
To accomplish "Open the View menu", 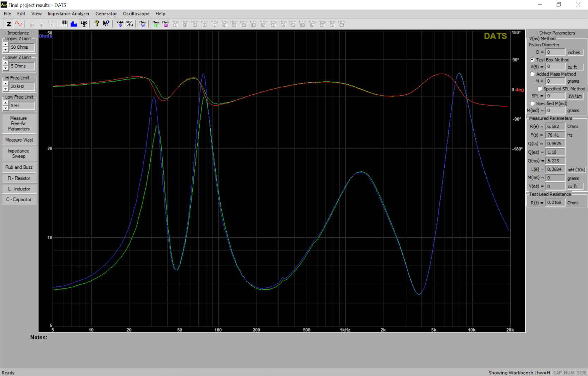I will pos(36,14).
